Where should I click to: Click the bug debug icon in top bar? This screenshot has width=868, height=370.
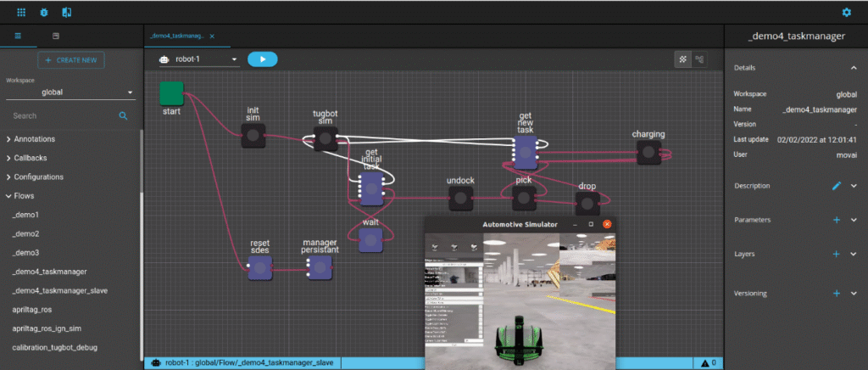click(44, 12)
